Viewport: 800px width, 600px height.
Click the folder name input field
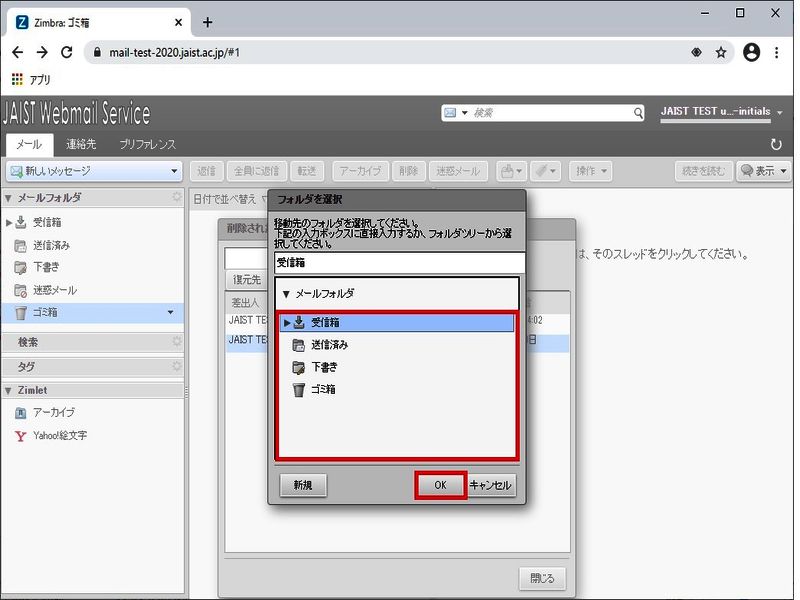click(x=398, y=263)
